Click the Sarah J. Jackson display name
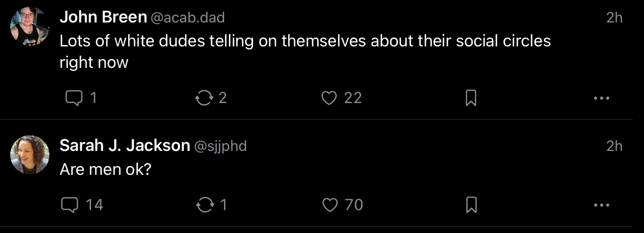644x233 pixels. pos(124,146)
